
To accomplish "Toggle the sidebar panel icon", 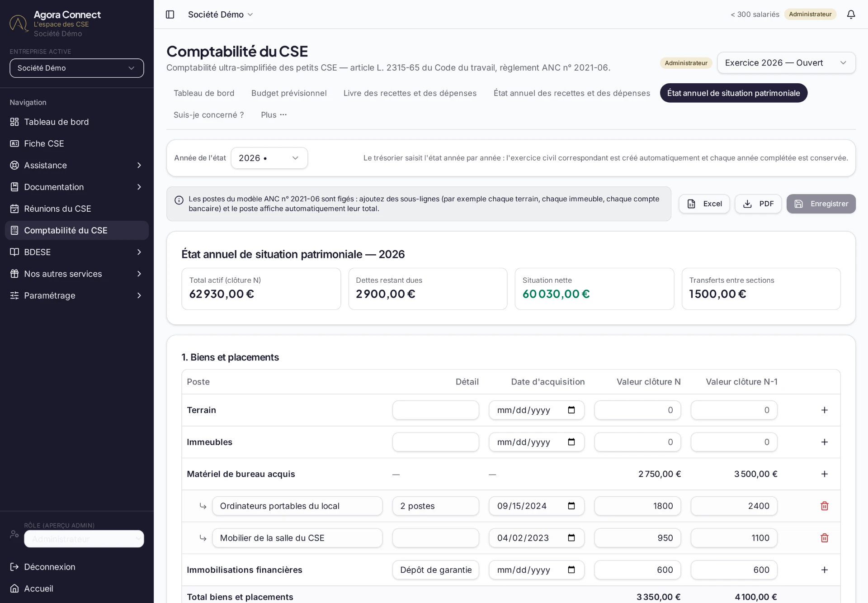I will point(170,14).
